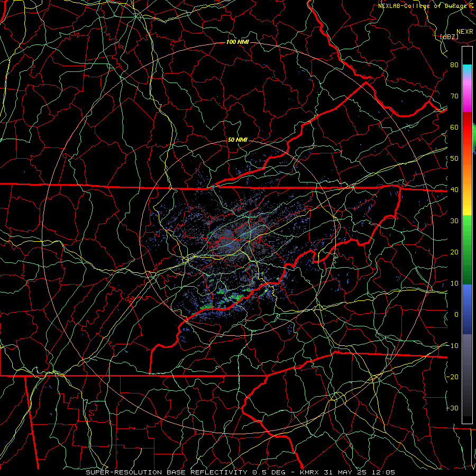Click the green radar echoes south of radar

click(x=231, y=299)
